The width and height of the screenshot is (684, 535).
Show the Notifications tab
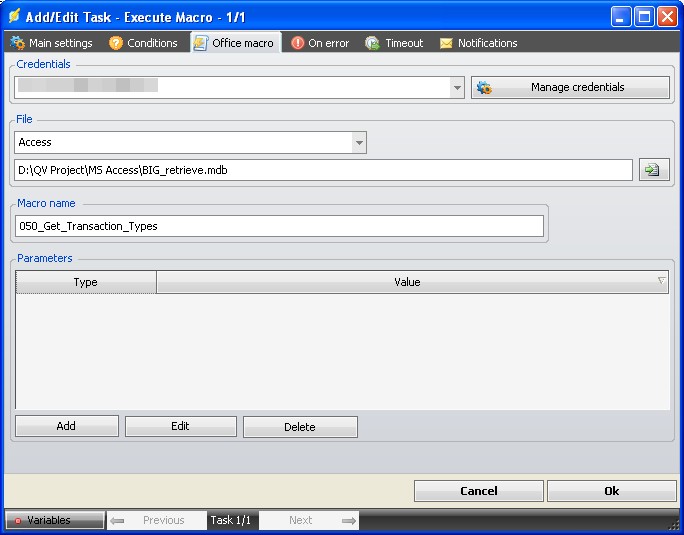(478, 43)
